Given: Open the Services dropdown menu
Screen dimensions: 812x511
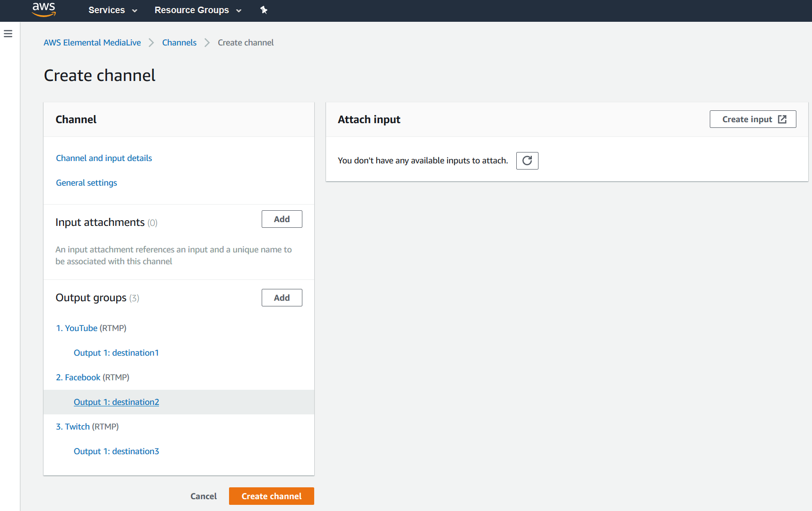Looking at the screenshot, I should (x=113, y=10).
